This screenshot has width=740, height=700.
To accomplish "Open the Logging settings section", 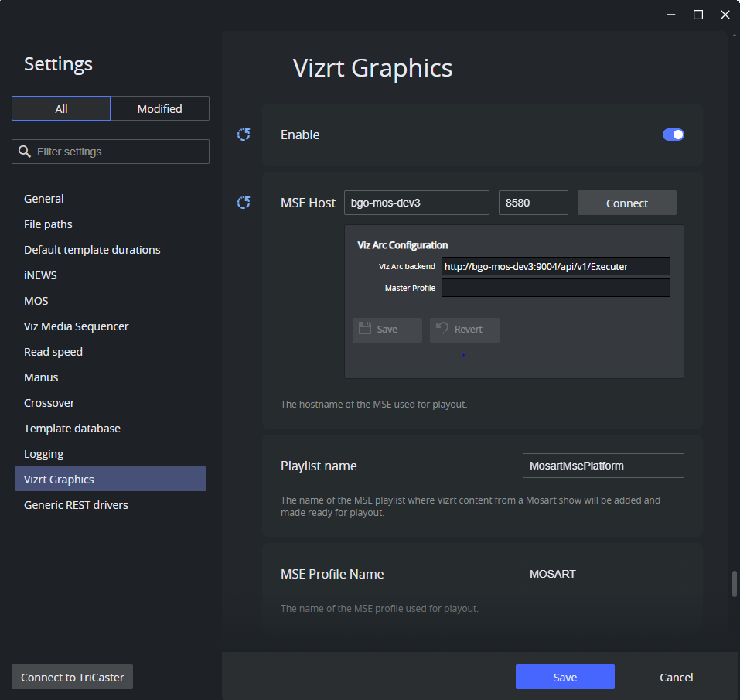I will click(x=43, y=453).
